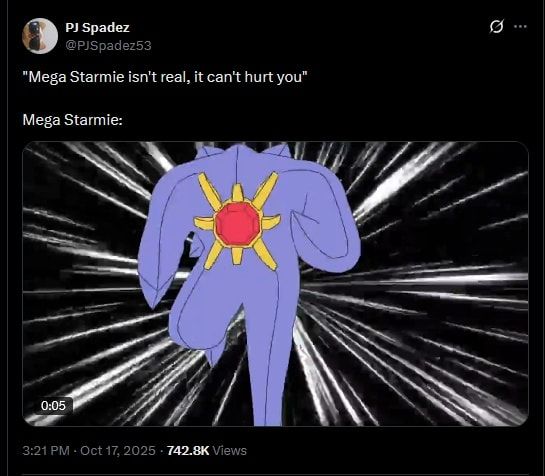This screenshot has height=476, width=545.
Task: Open the @PJSpadez53 handle link
Action: [x=108, y=46]
